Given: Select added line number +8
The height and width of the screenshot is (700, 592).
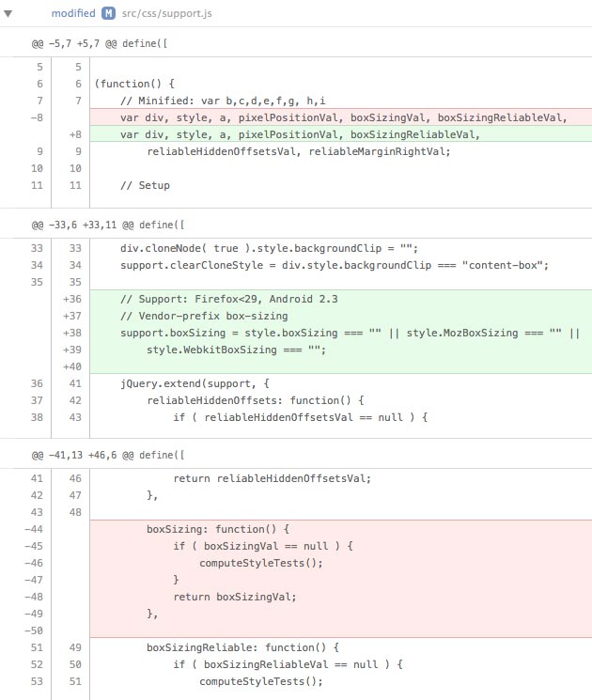Looking at the screenshot, I should click(73, 134).
